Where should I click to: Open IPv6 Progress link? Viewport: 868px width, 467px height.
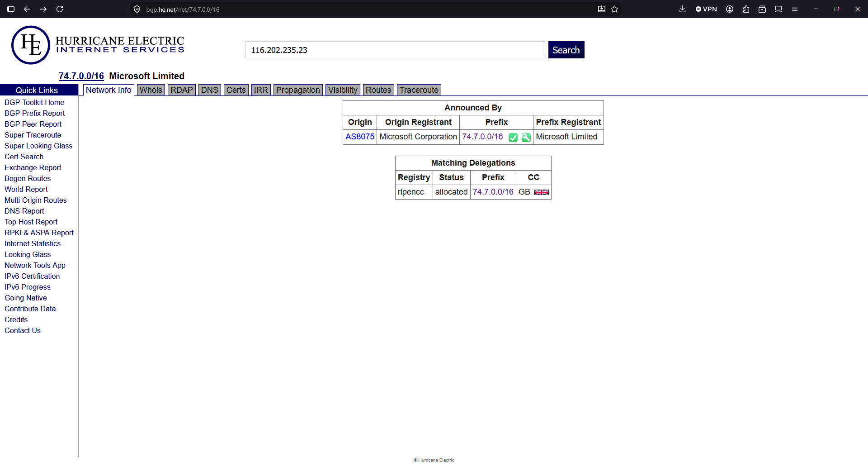tap(28, 287)
